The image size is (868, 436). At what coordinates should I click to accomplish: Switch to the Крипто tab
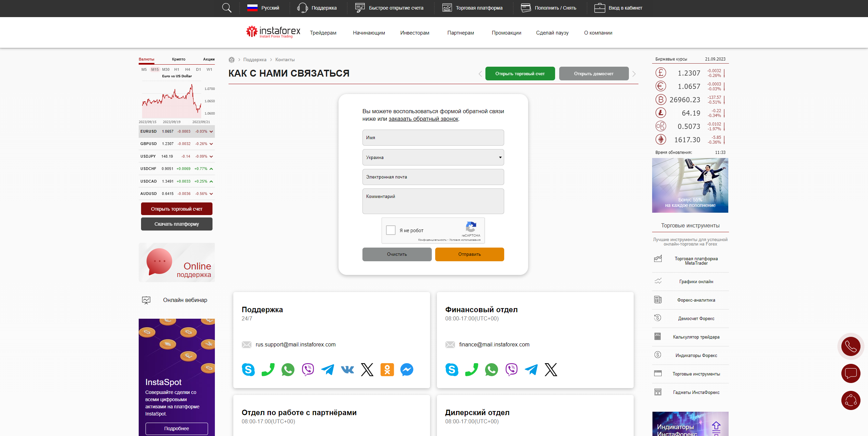click(178, 59)
